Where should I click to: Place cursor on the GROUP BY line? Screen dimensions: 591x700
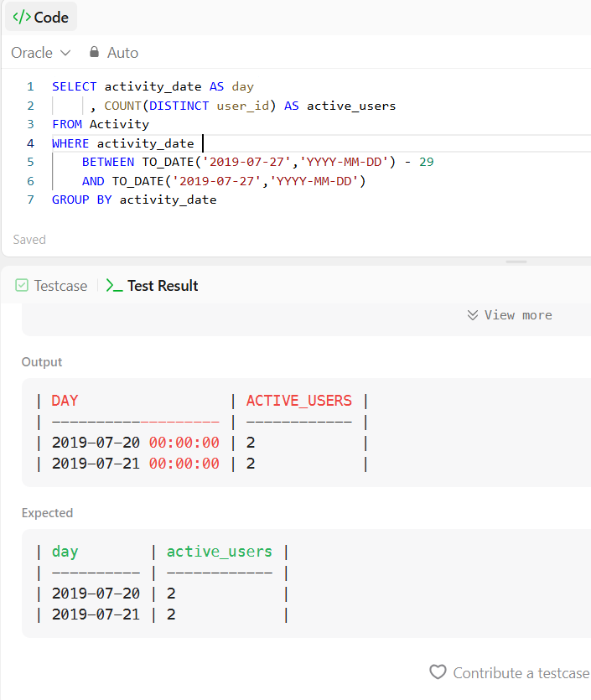pos(132,200)
